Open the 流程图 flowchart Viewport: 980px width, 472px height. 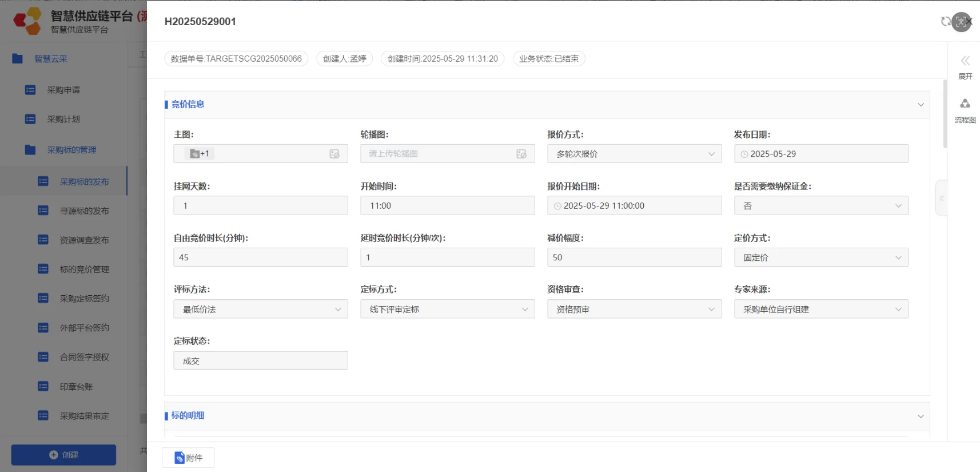pos(965,110)
